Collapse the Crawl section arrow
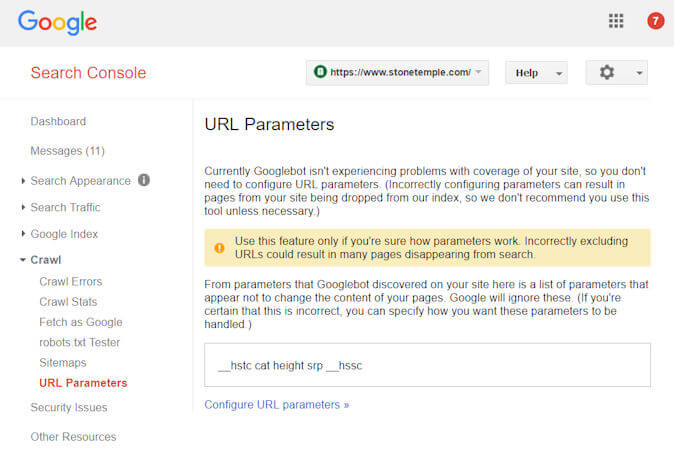The height and width of the screenshot is (457, 674). (23, 260)
